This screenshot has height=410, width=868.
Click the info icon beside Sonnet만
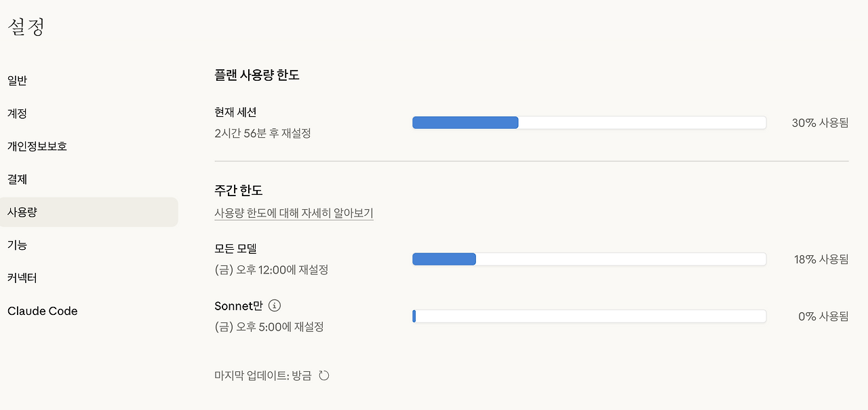click(275, 305)
